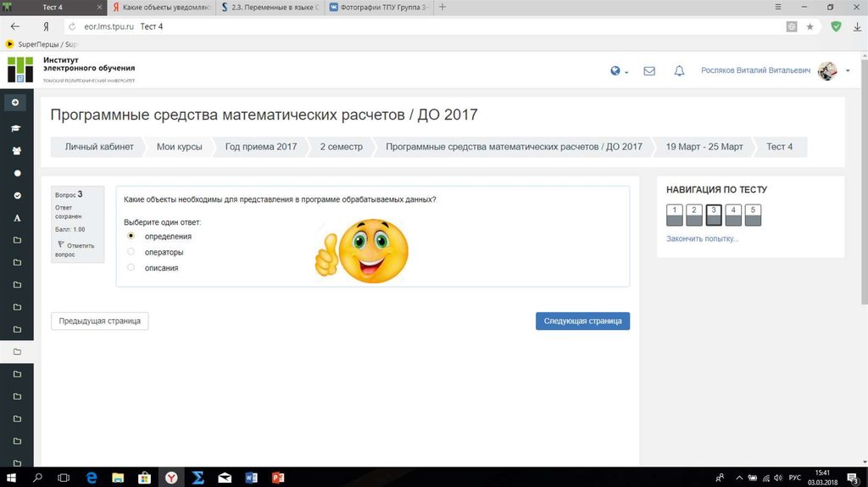Click the notifications bell icon
Image resolution: width=868 pixels, height=487 pixels.
click(x=679, y=71)
